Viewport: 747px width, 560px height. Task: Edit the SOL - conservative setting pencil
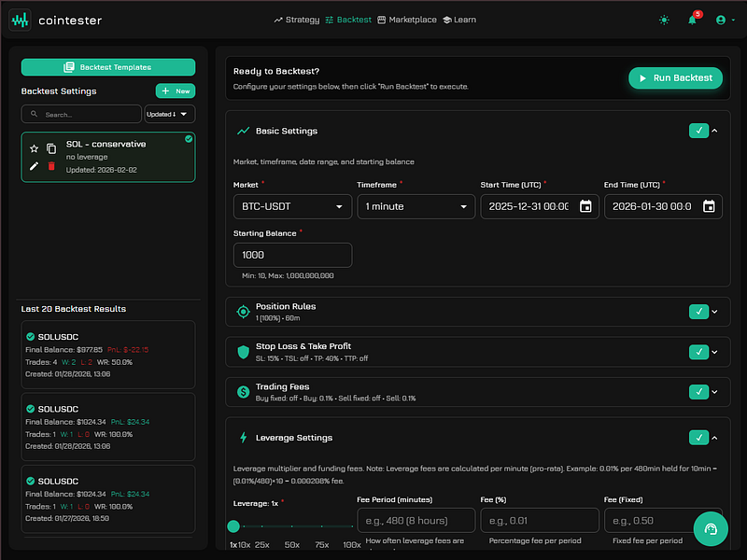click(34, 166)
